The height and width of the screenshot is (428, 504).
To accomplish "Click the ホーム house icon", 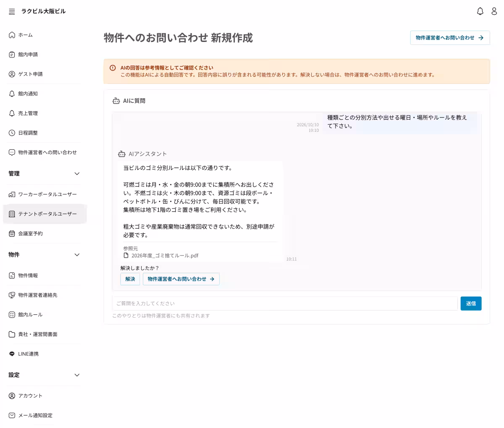I will click(12, 35).
